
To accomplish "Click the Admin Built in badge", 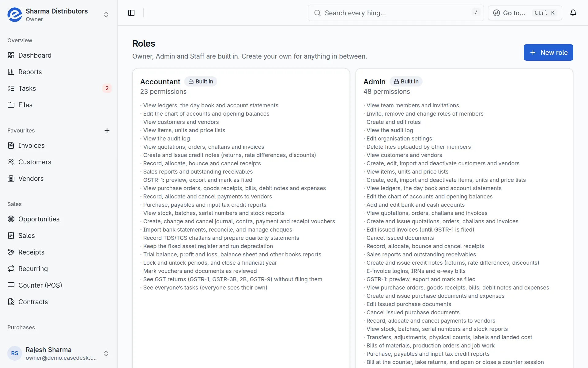I will pyautogui.click(x=406, y=82).
